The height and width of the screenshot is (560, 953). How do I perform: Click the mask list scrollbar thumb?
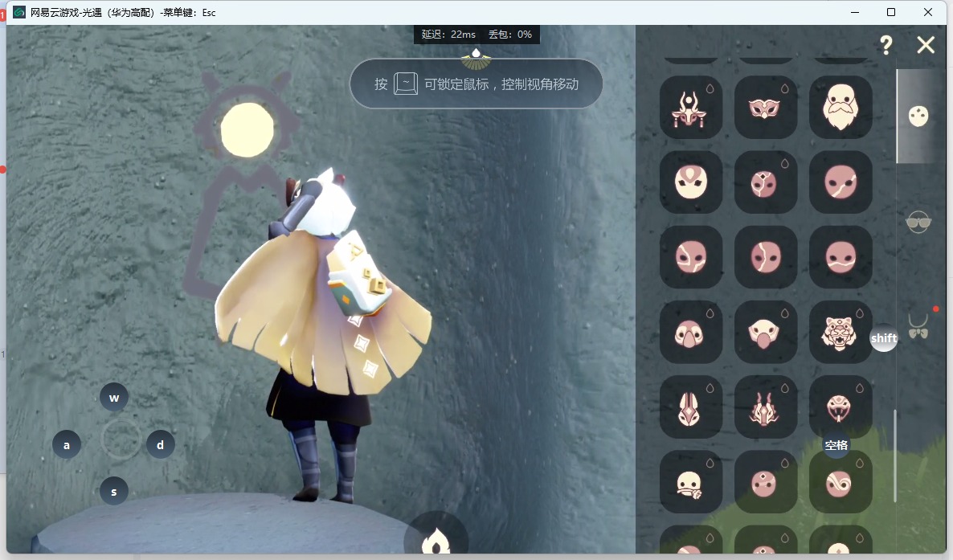tap(894, 456)
